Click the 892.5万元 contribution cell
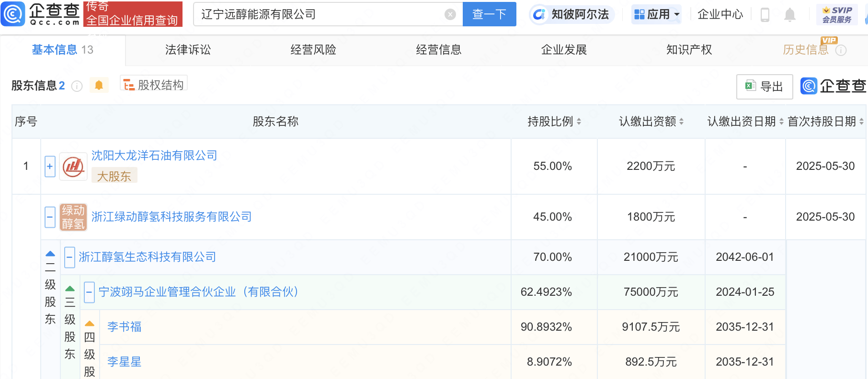 [651, 362]
